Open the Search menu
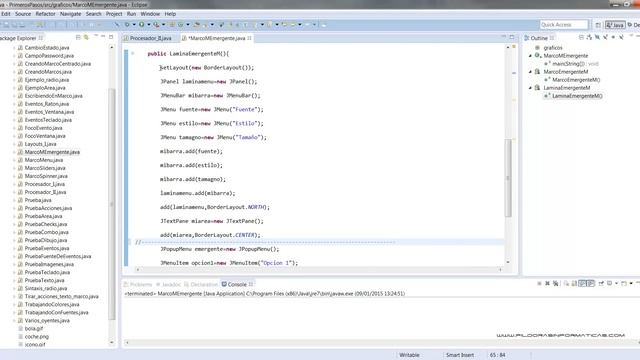Screen dimensions: 640x360 (93, 14)
